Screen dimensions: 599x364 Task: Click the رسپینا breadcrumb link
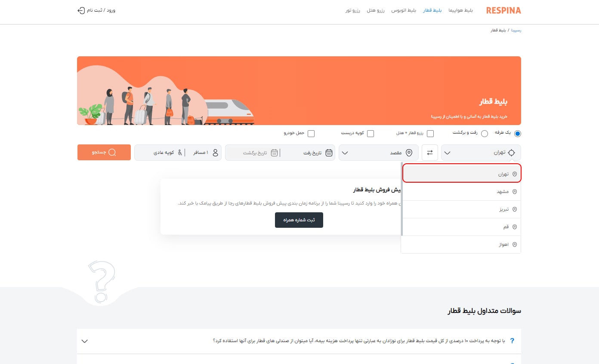pos(516,30)
